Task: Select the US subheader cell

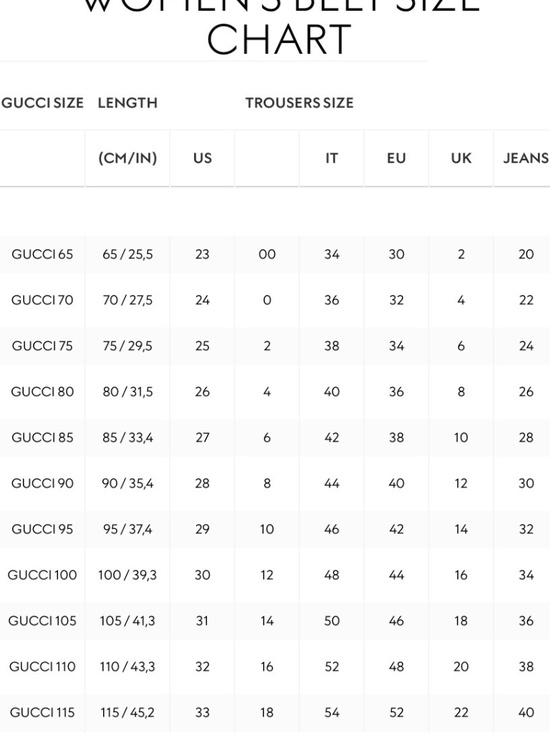Action: pos(202,158)
